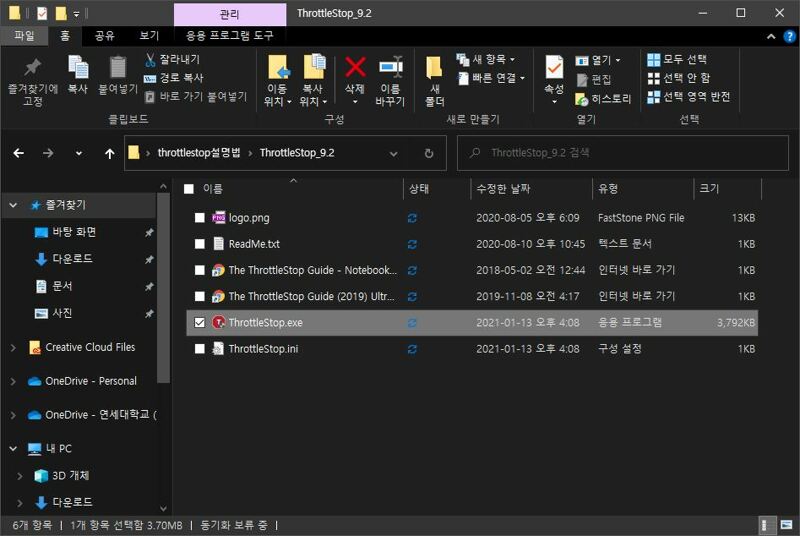Sort by 유형 column header
Screen dimensions: 800x536
[642, 189]
